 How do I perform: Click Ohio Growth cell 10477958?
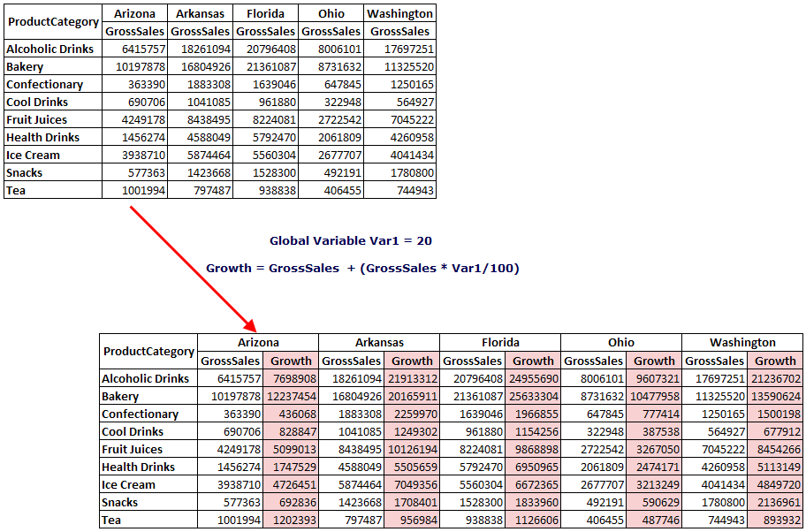(x=654, y=396)
